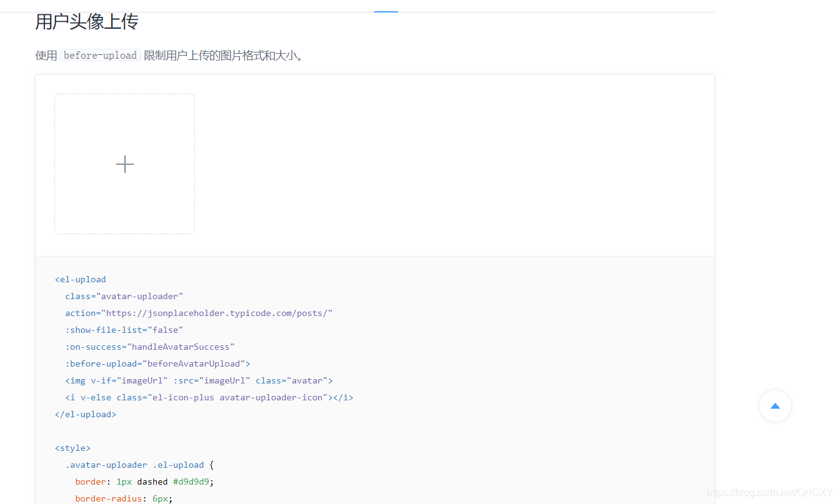
Task: Click the before-upload inline code tag
Action: 101,56
